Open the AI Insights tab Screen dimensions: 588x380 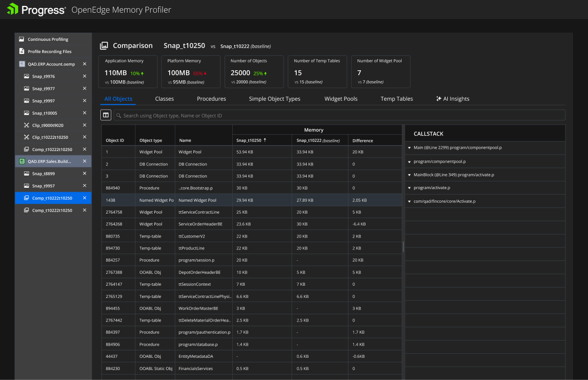[453, 98]
